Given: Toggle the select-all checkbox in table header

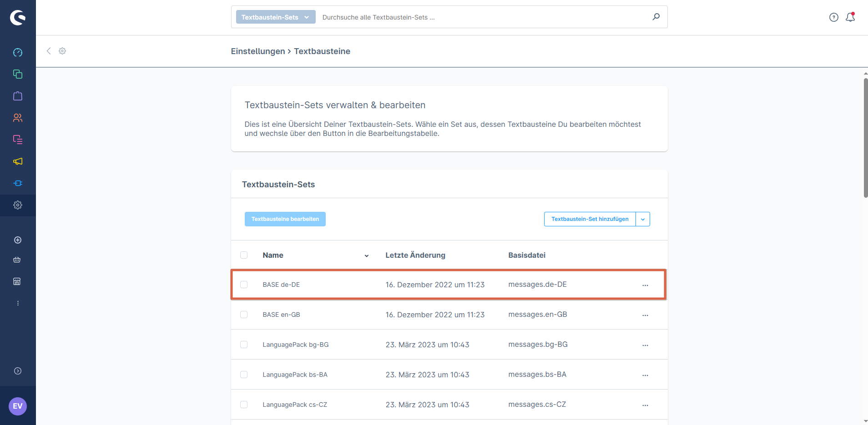Looking at the screenshot, I should click(x=244, y=255).
